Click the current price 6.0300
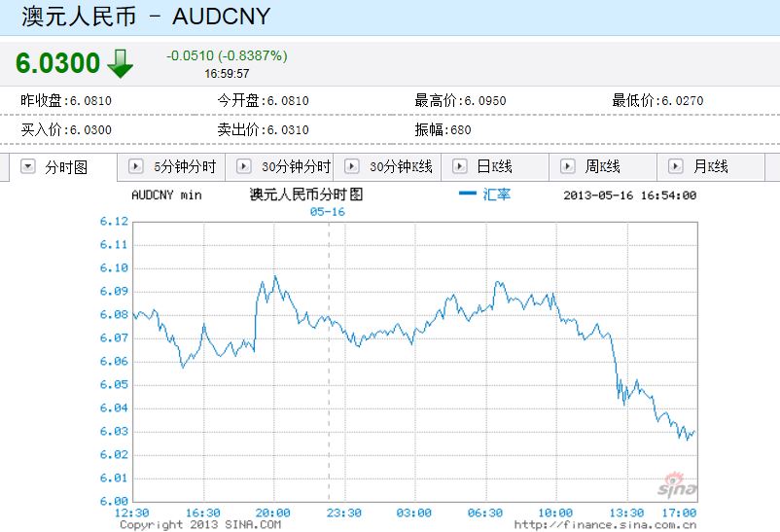 pyautogui.click(x=57, y=63)
